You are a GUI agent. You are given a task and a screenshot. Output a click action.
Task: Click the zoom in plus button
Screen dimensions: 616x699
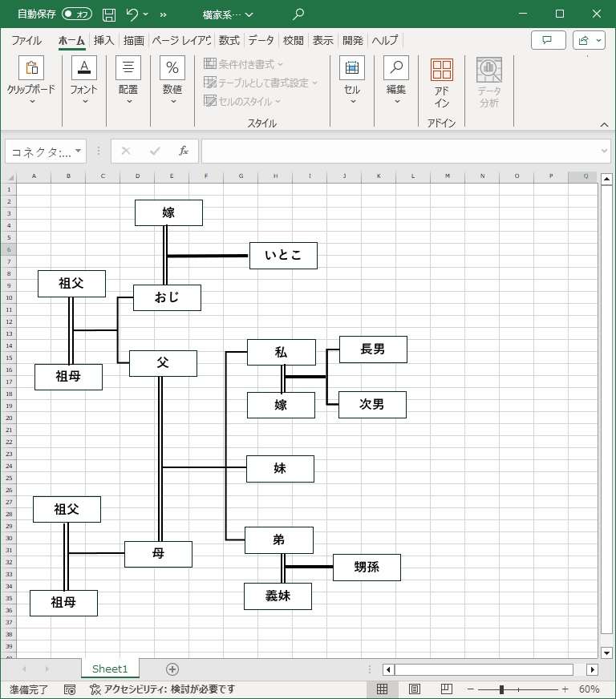(565, 689)
